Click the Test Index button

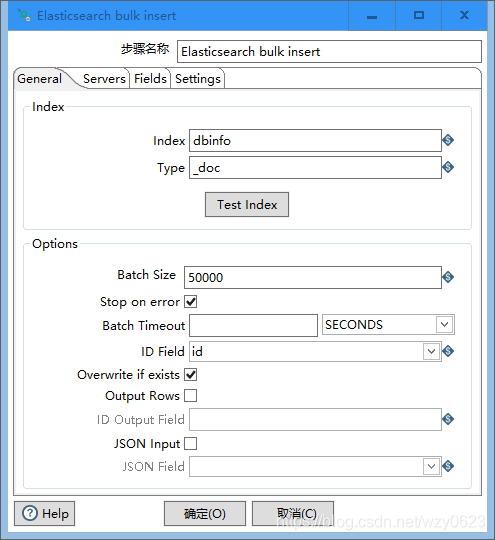[247, 205]
